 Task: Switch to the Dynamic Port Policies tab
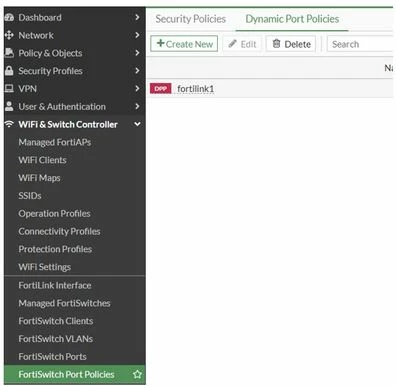pyautogui.click(x=292, y=19)
